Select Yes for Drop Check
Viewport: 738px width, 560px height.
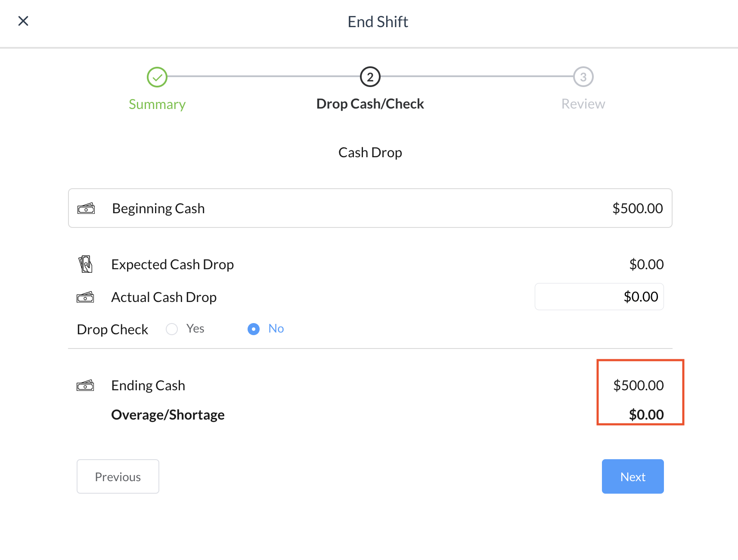pos(172,329)
